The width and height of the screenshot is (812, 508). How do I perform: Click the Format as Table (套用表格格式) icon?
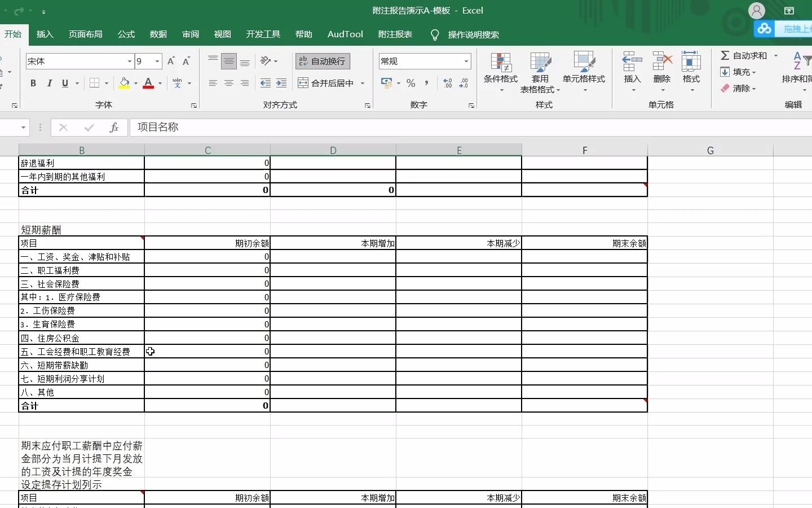pos(540,72)
